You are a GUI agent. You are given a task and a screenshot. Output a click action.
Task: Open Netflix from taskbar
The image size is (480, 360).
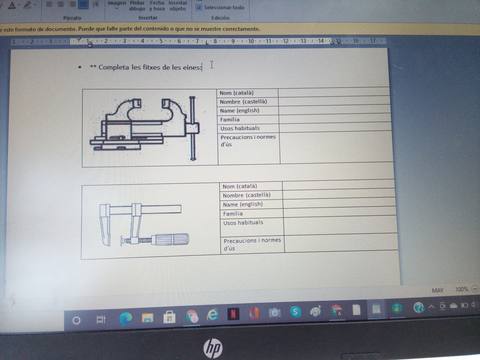(x=233, y=314)
